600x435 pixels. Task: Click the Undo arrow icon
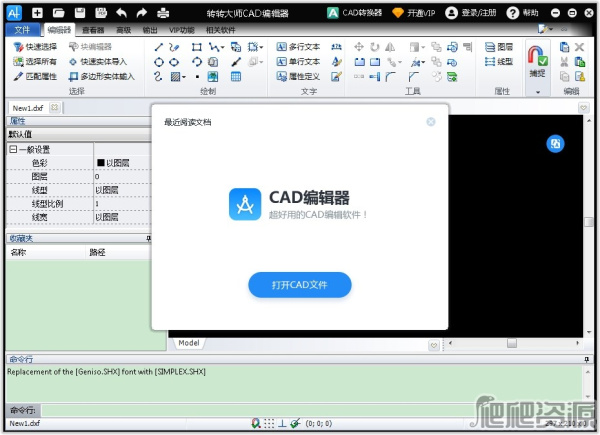121,13
